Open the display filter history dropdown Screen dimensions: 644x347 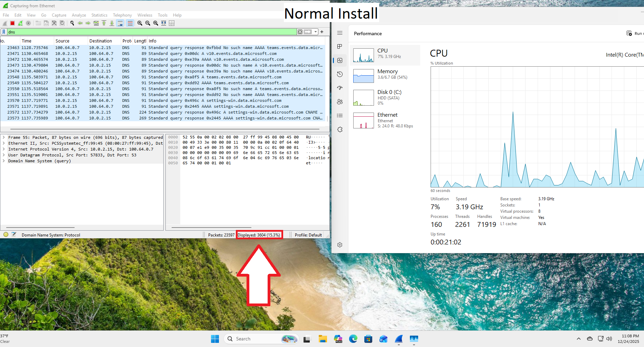click(x=316, y=32)
